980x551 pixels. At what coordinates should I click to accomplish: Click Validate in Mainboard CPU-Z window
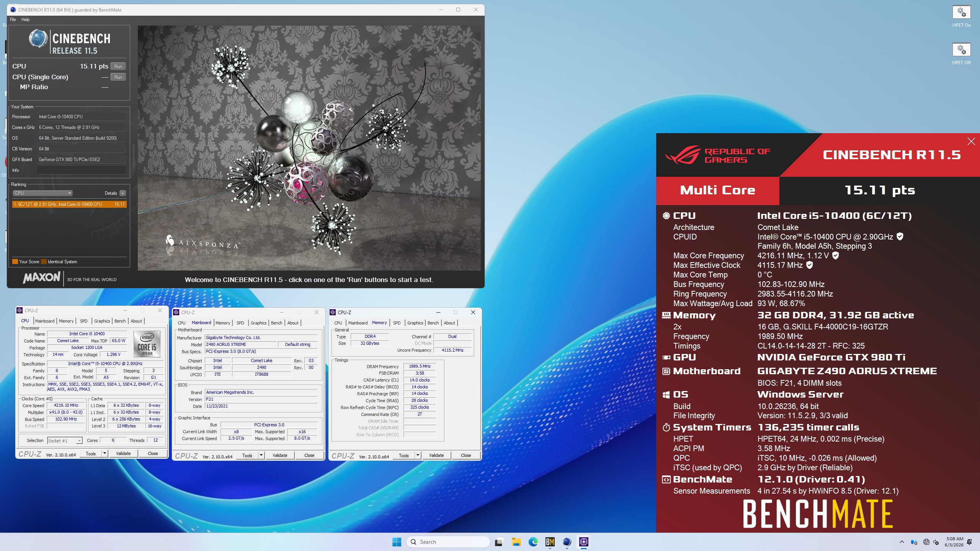click(280, 455)
